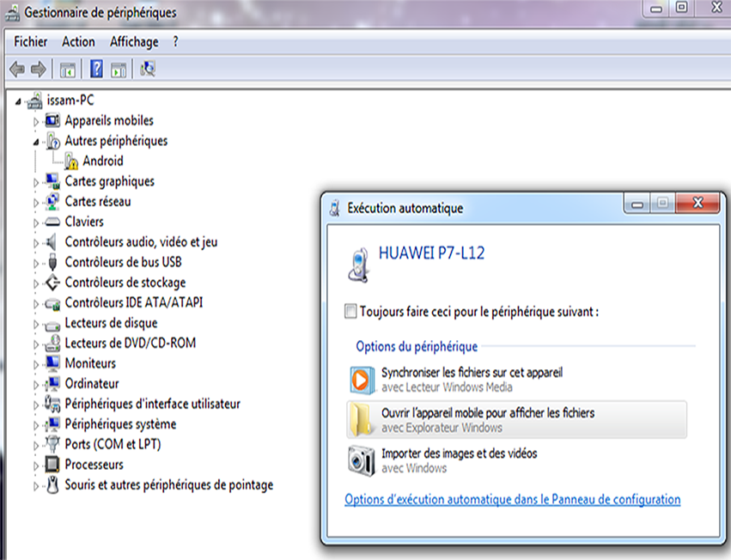Expand Cartes réseau node
Screen dimensions: 731x560
pyautogui.click(x=36, y=203)
